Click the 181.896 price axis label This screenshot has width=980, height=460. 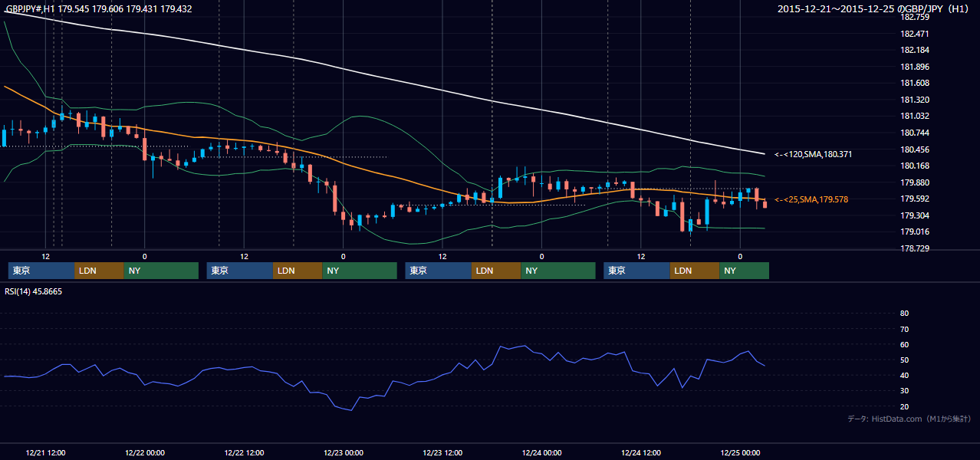pyautogui.click(x=914, y=67)
